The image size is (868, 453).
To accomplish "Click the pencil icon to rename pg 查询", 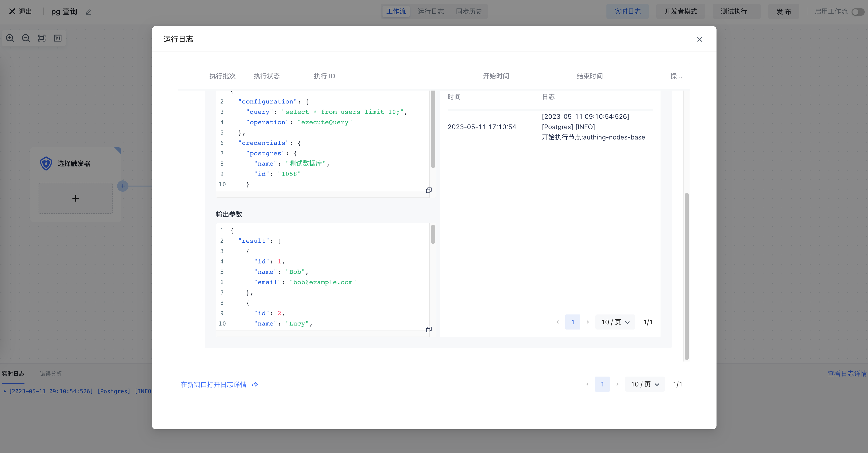I will [89, 12].
